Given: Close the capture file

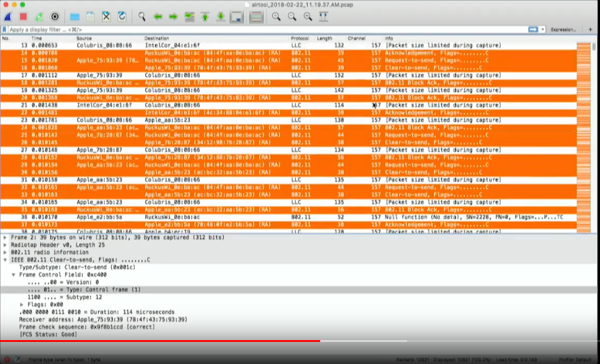Looking at the screenshot, I should (106, 17).
